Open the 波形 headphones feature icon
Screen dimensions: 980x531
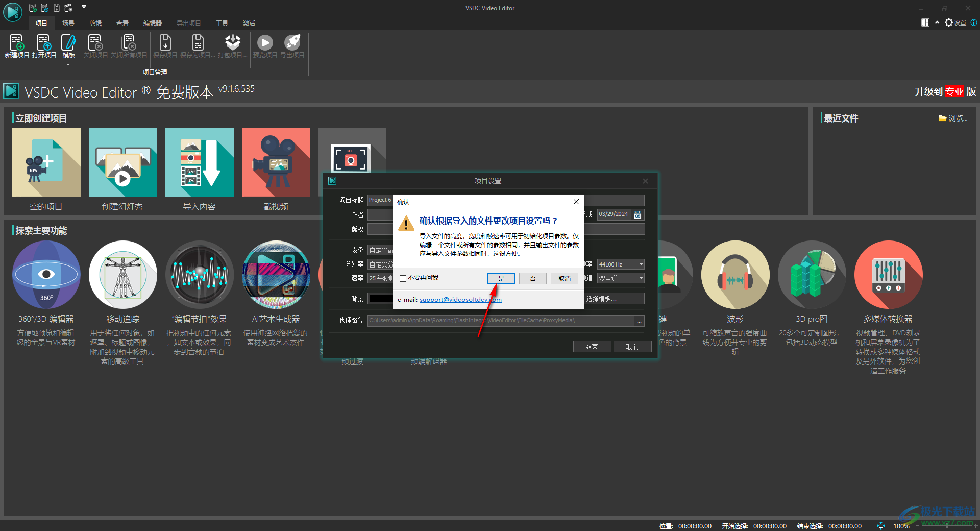(x=735, y=275)
